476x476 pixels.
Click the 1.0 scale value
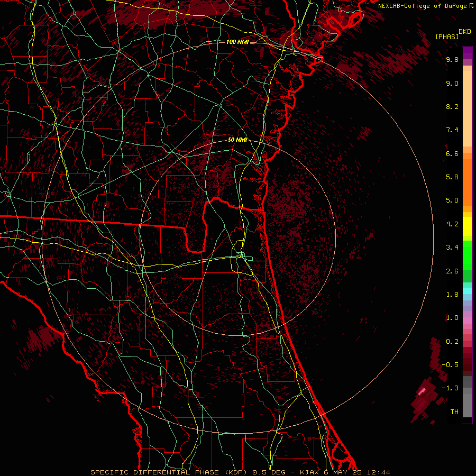coord(452,318)
